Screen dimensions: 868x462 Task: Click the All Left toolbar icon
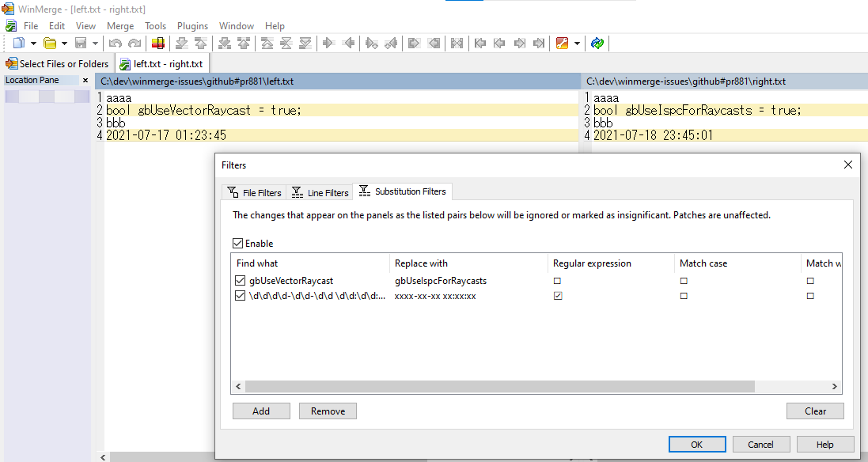434,44
